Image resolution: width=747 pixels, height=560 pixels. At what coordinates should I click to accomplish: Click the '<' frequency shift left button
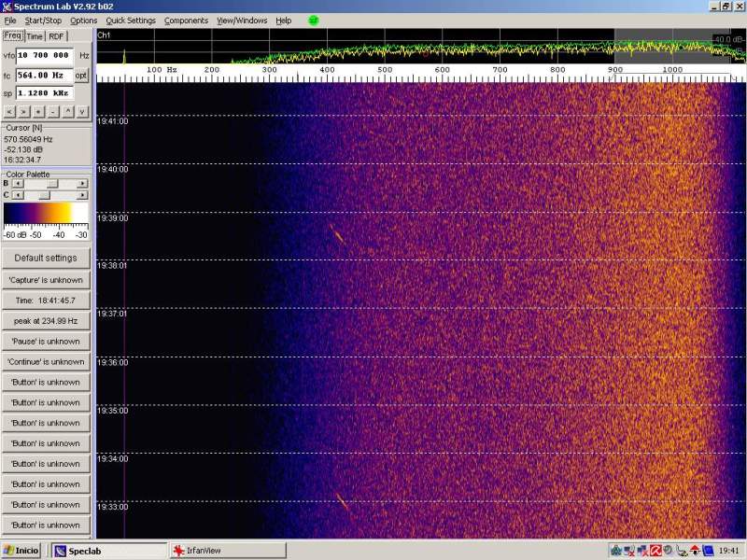pyautogui.click(x=8, y=111)
